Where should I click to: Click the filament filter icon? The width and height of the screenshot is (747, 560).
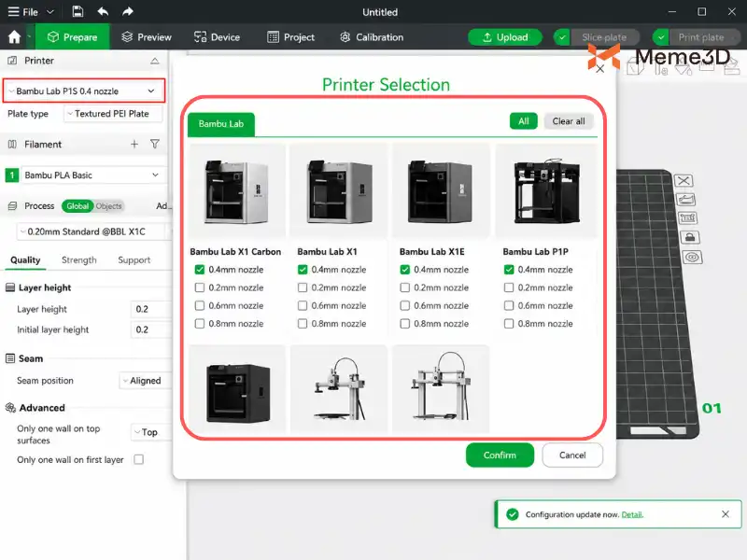tap(155, 145)
